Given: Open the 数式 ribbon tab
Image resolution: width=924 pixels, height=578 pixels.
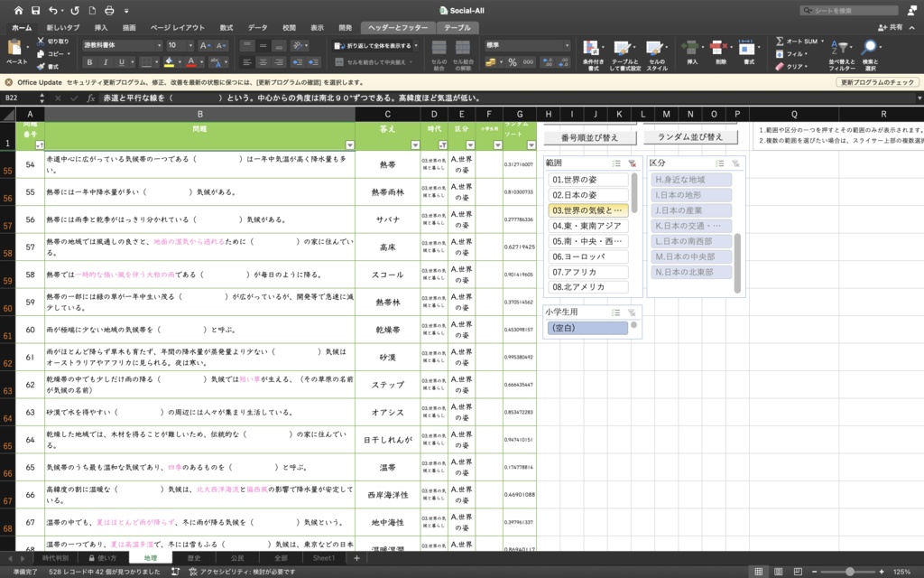Looking at the screenshot, I should 225,27.
